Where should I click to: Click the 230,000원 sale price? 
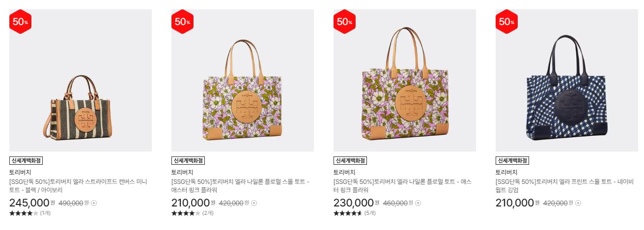(x=356, y=203)
